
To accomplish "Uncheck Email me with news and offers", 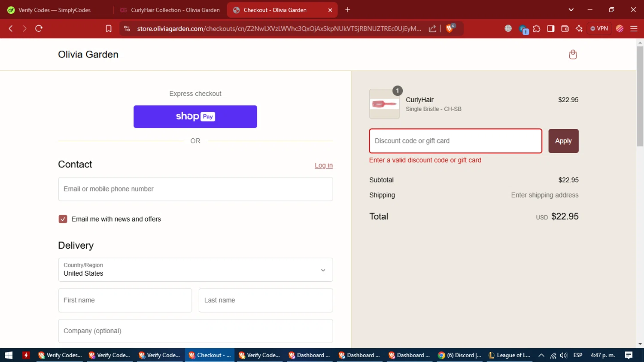I will [63, 219].
